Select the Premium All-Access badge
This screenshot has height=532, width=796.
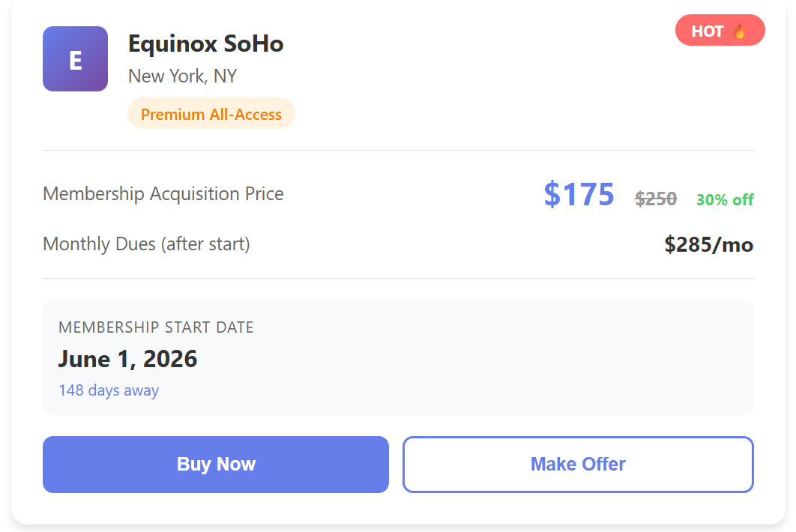coord(211,114)
